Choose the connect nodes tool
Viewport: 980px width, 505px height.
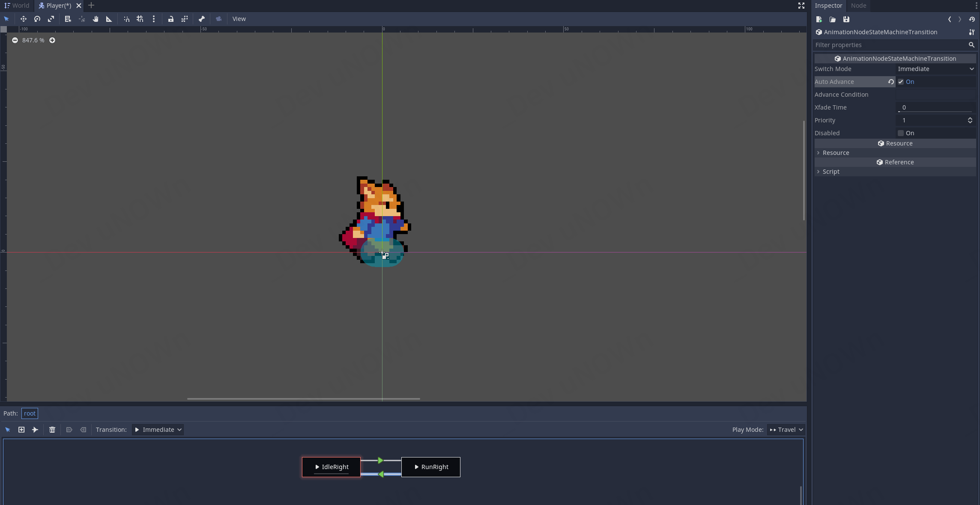(35, 430)
